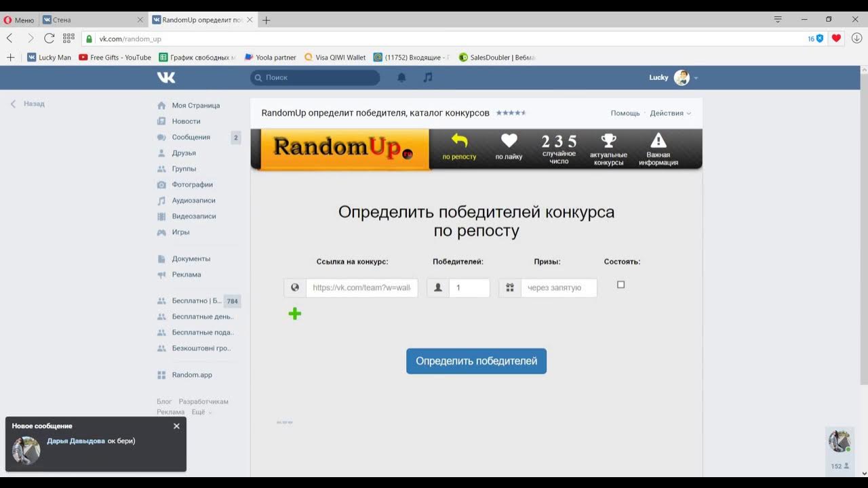This screenshot has width=868, height=488.
Task: Go back with browser back arrow
Action: click(x=9, y=39)
